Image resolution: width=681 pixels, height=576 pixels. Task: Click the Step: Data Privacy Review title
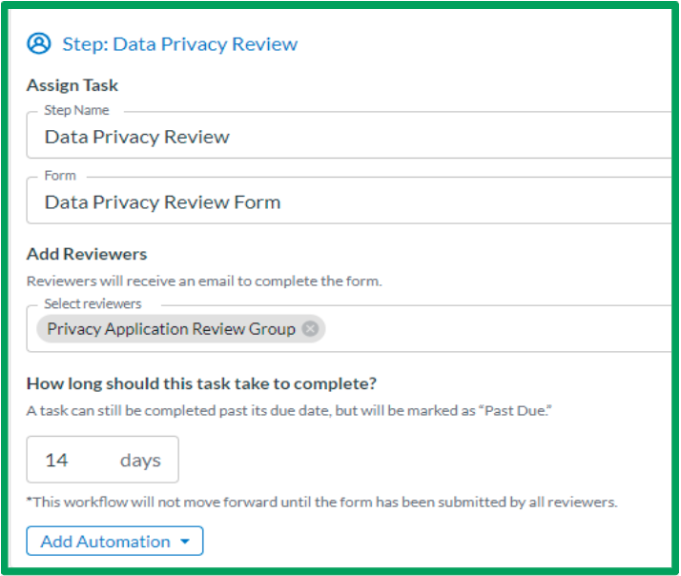tap(180, 44)
